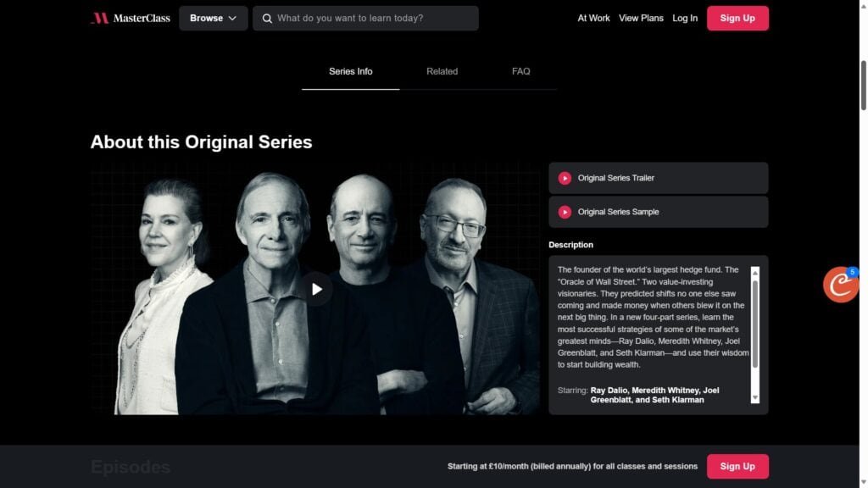868x488 pixels.
Task: Play the series video from center play button
Action: pos(316,289)
